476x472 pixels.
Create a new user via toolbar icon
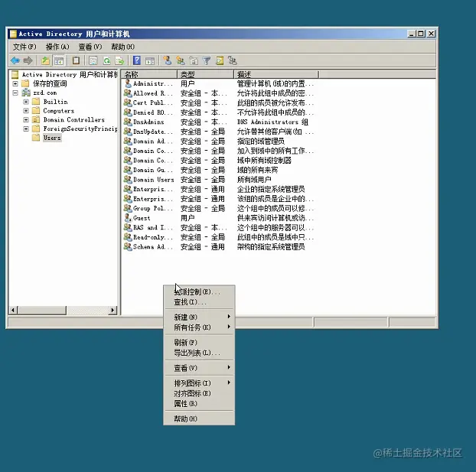point(168,60)
